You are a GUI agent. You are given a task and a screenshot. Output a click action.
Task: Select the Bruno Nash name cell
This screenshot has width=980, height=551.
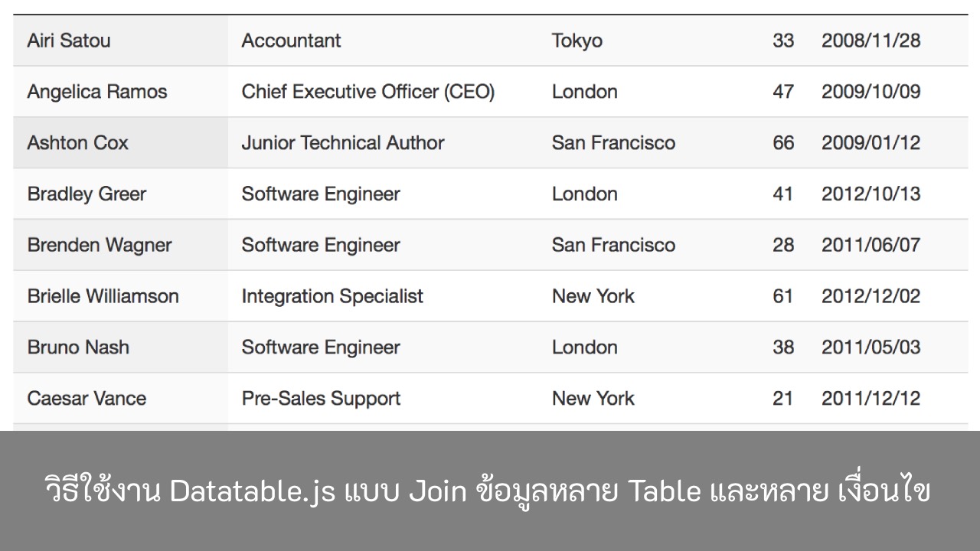point(120,348)
